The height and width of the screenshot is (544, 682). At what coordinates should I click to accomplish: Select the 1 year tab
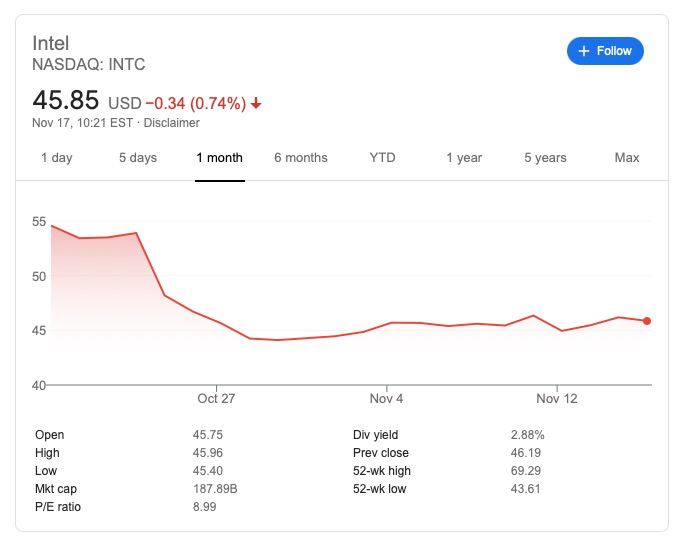pos(464,157)
